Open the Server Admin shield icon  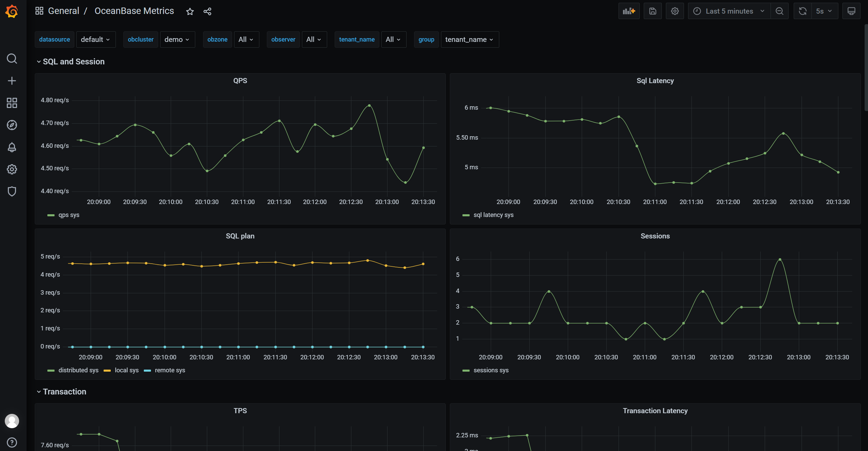(x=12, y=191)
